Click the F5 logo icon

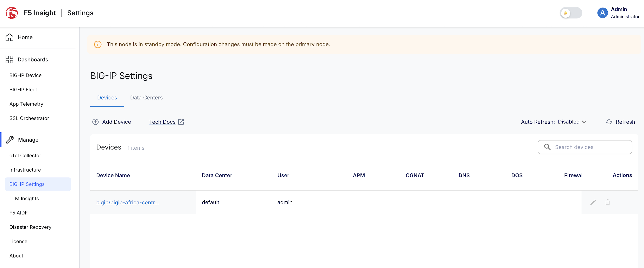tap(12, 13)
